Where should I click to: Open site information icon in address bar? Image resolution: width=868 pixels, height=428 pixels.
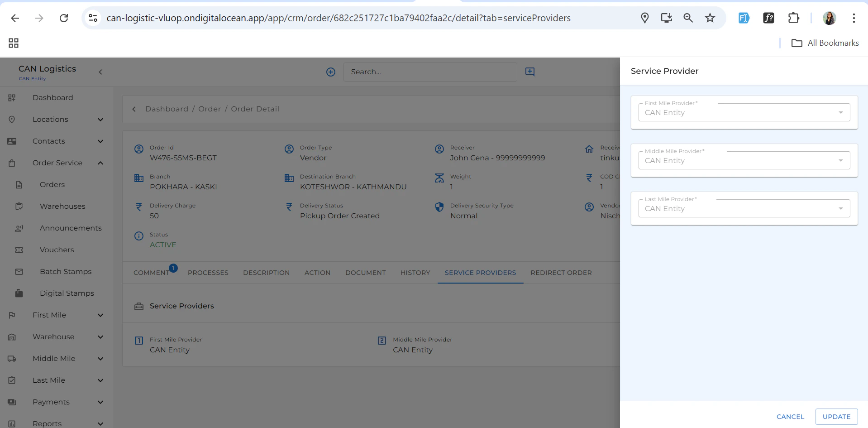coord(93,18)
